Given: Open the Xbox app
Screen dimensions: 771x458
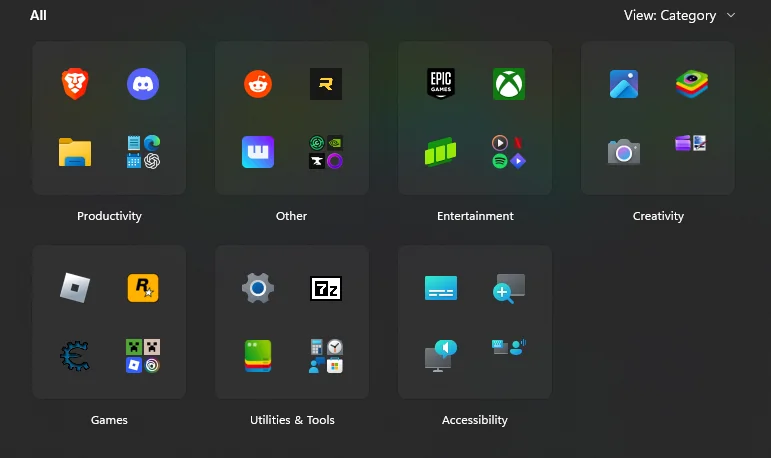Looking at the screenshot, I should [x=508, y=84].
